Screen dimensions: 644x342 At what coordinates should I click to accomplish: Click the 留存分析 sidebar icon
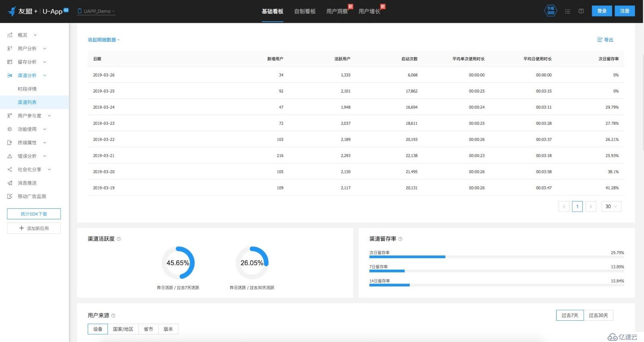[10, 62]
